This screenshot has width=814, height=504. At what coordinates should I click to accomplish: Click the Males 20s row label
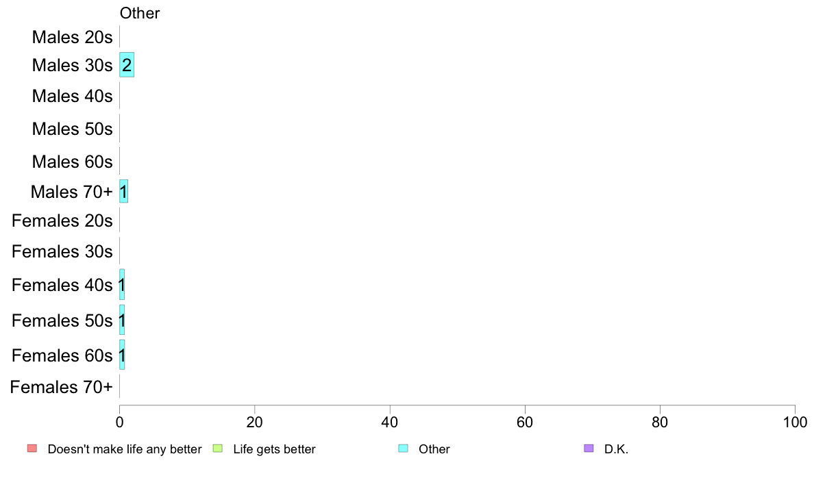[x=72, y=37]
